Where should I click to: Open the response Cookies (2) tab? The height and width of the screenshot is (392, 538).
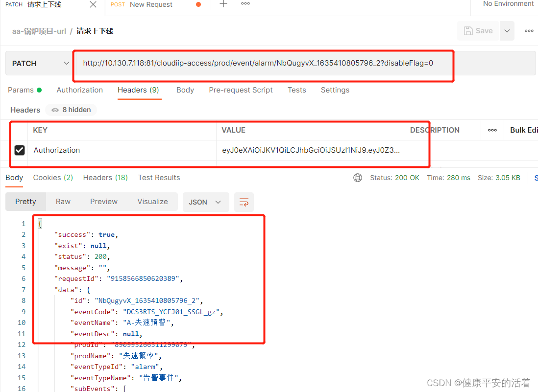click(53, 178)
